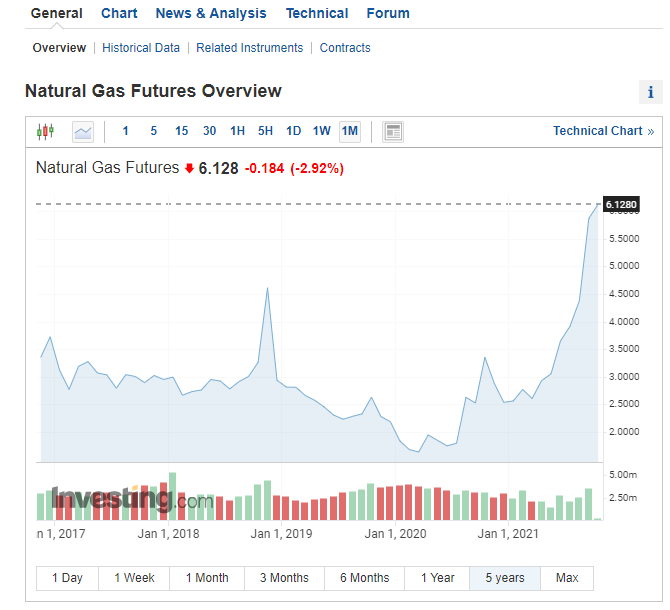Click the 6.1280 current price label
670x610 pixels.
click(621, 205)
